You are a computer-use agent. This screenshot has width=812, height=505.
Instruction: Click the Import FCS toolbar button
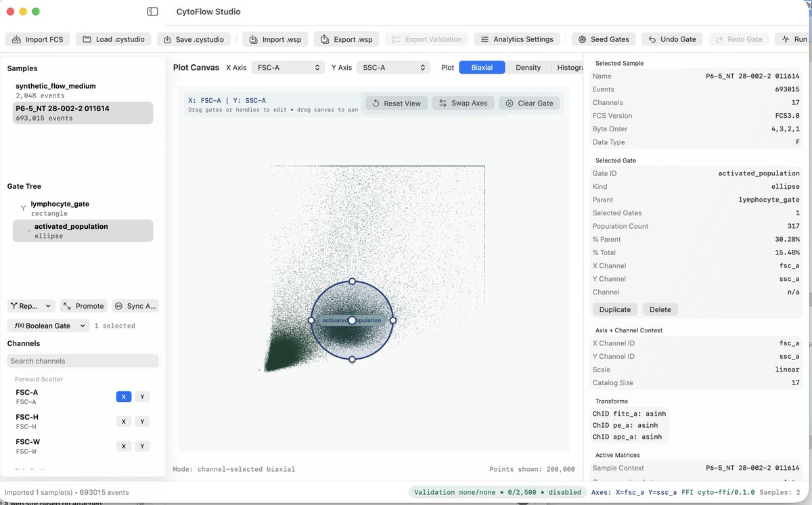(x=37, y=39)
